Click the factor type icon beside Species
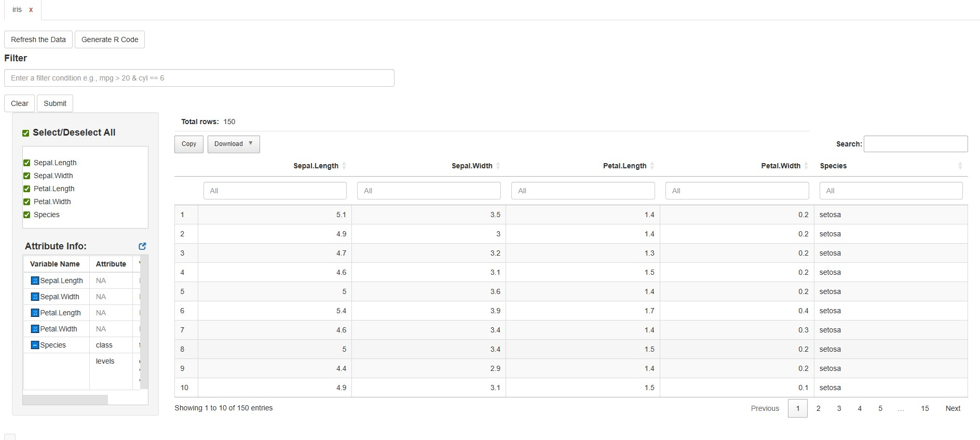The width and height of the screenshot is (980, 440). coord(35,345)
